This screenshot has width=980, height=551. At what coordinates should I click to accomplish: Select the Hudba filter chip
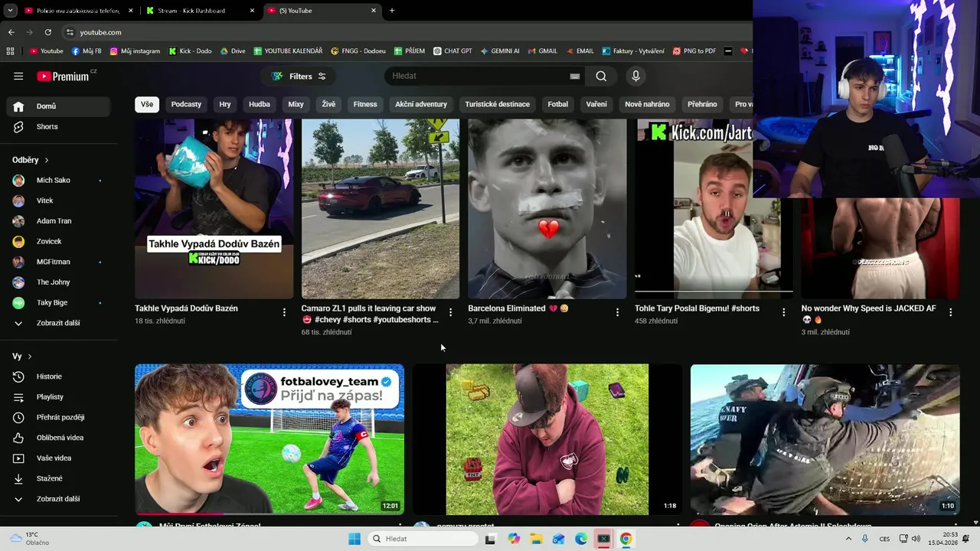(x=260, y=104)
